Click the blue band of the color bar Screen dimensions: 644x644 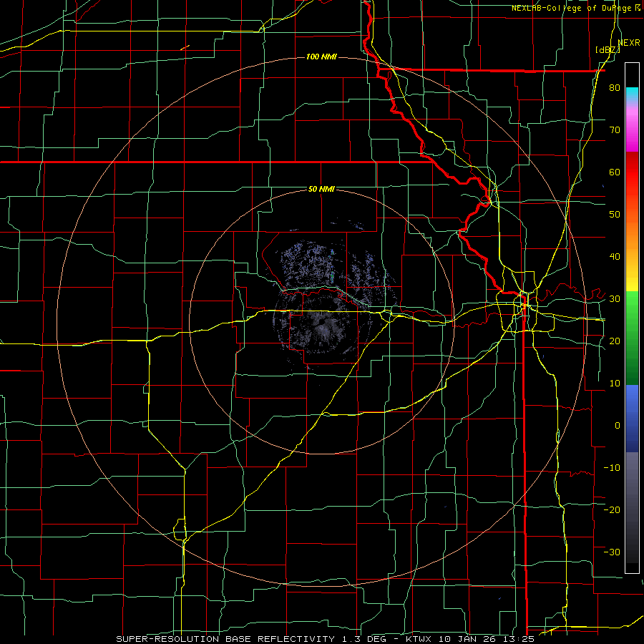point(632,418)
